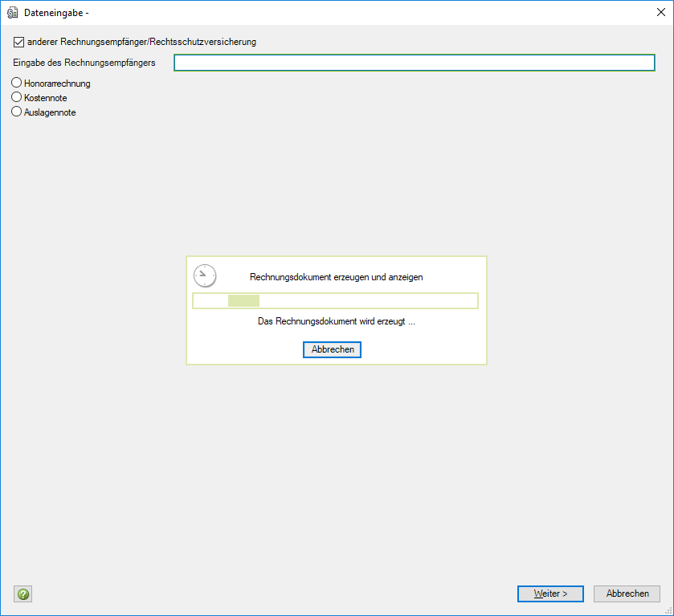The width and height of the screenshot is (674, 616).
Task: Click the Dateneingabe window icon in title bar
Action: point(13,12)
